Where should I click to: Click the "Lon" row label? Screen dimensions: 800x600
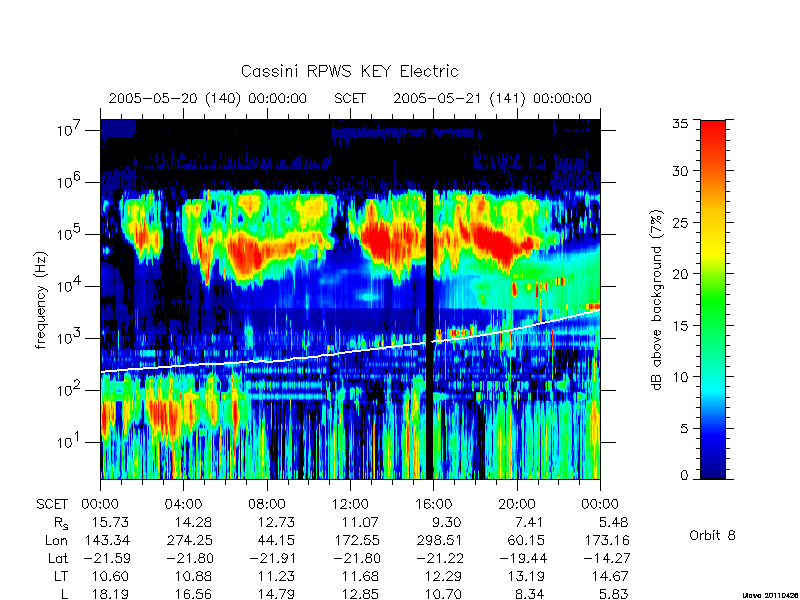coord(58,540)
